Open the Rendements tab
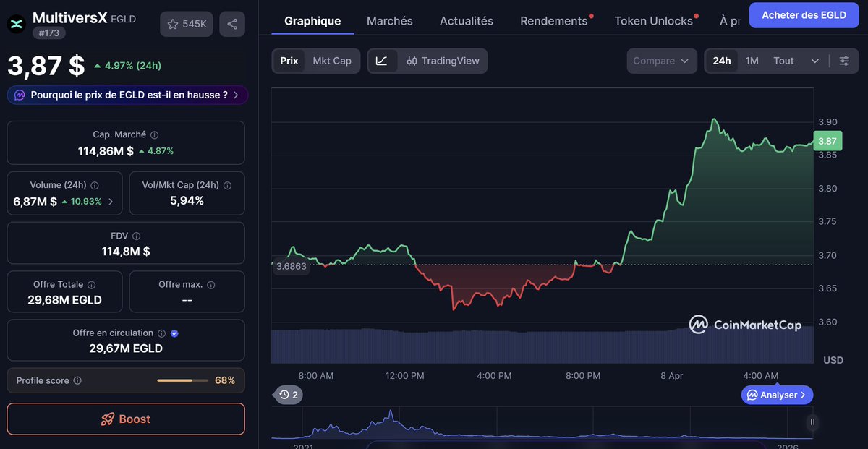Viewport: 868px width, 449px height. coord(554,21)
